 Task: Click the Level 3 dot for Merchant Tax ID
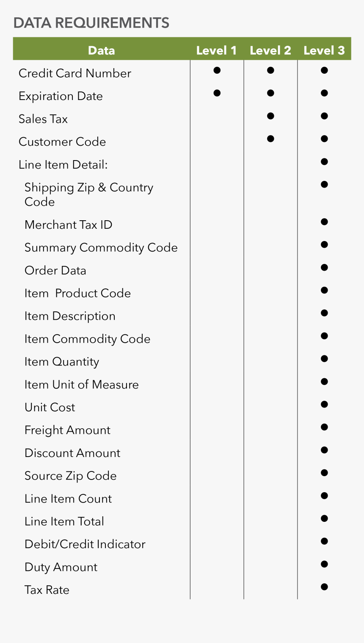tap(324, 222)
